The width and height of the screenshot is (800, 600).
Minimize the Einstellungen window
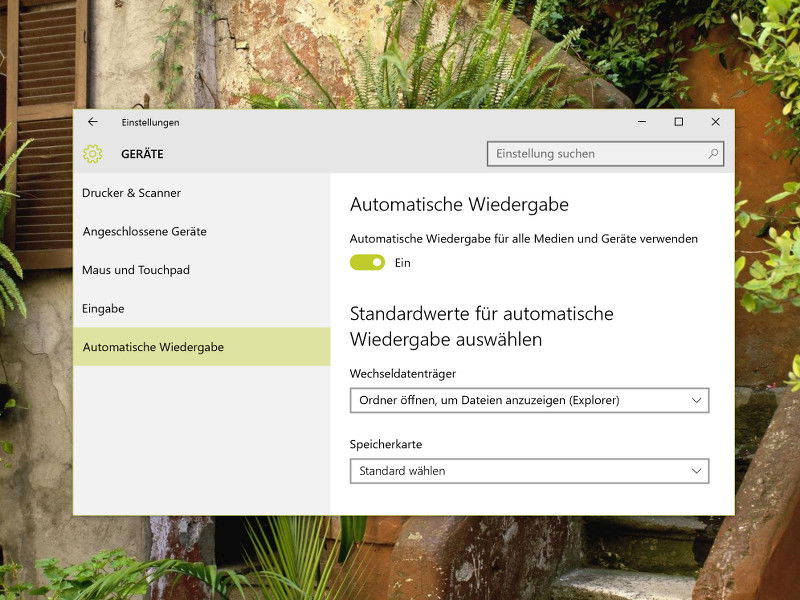pos(642,122)
